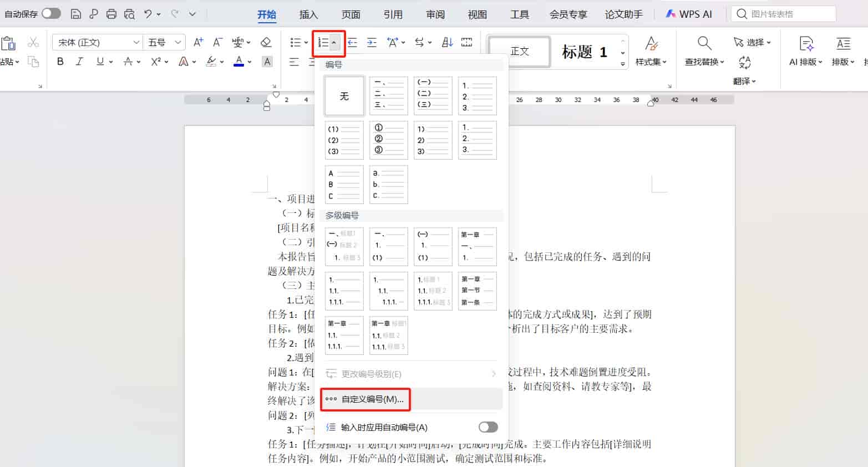Screen dimensions: 868x467
Task: Choose the A B C numbering style
Action: point(344,185)
